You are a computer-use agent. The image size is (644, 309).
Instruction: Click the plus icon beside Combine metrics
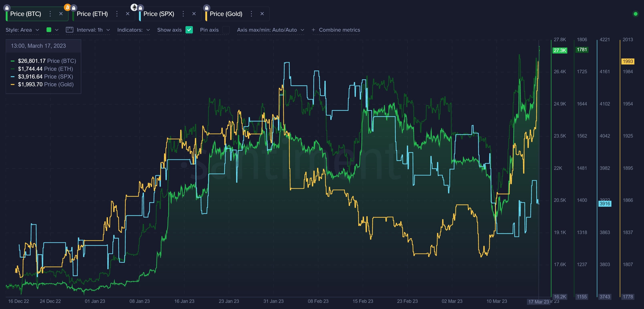pyautogui.click(x=313, y=30)
